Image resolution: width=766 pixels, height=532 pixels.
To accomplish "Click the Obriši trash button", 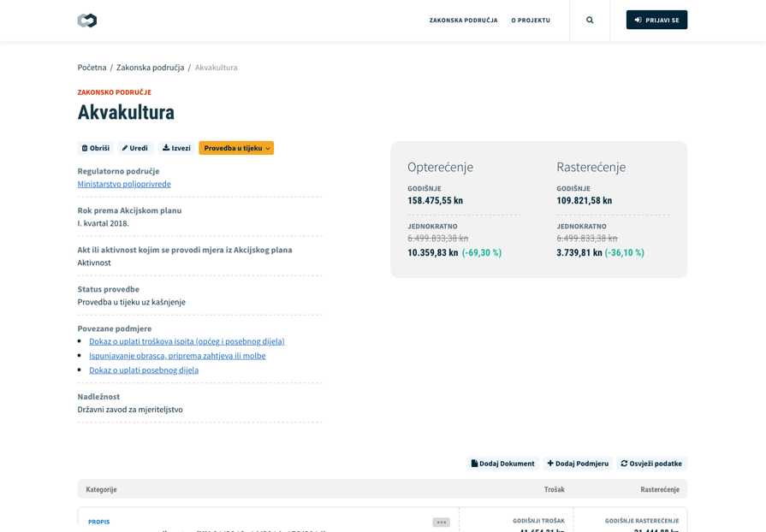I will (x=96, y=148).
